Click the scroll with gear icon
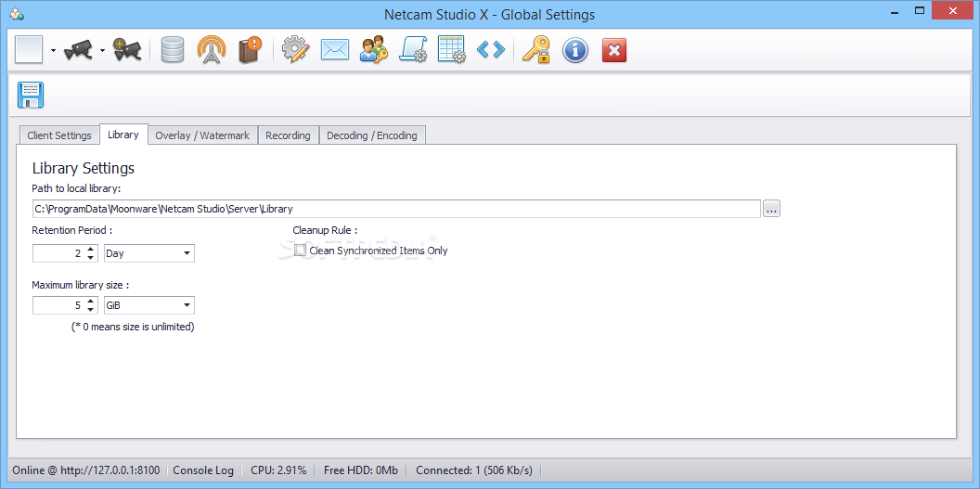The height and width of the screenshot is (489, 980). (x=412, y=50)
